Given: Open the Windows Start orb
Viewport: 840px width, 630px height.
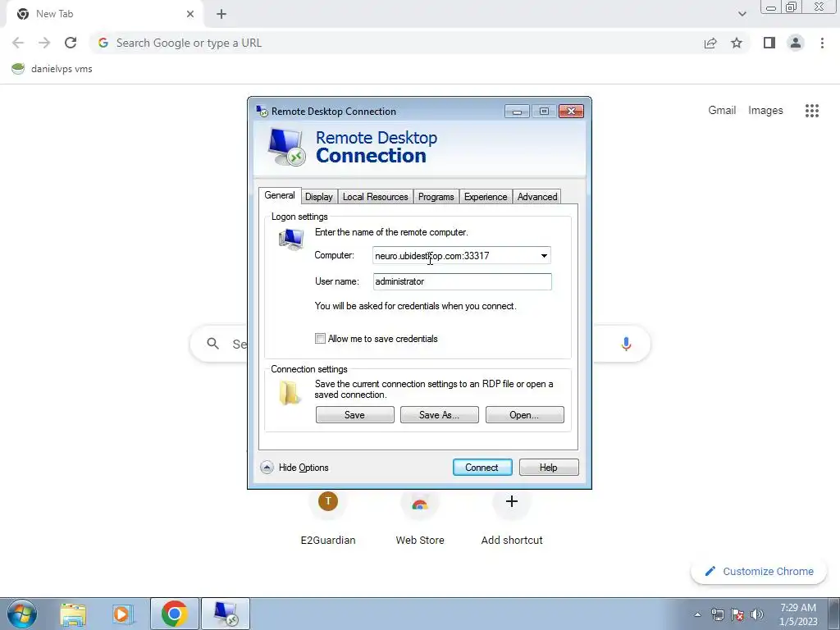Looking at the screenshot, I should [22, 614].
